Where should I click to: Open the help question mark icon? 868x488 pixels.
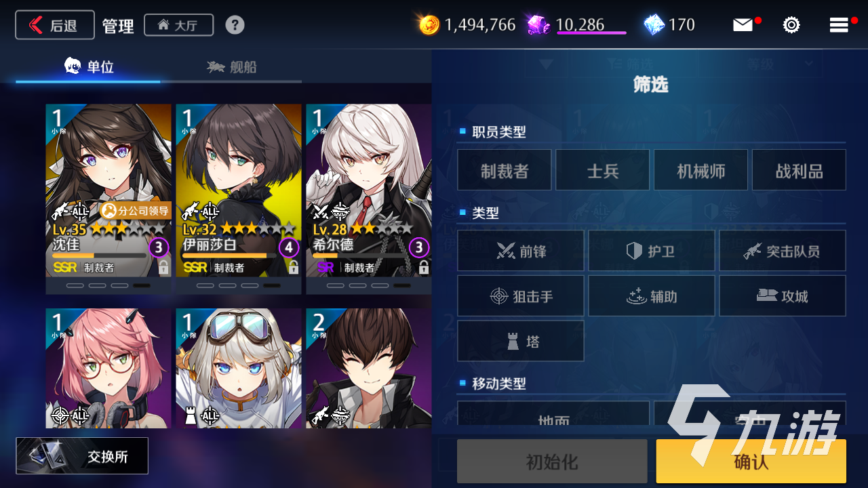tap(235, 25)
